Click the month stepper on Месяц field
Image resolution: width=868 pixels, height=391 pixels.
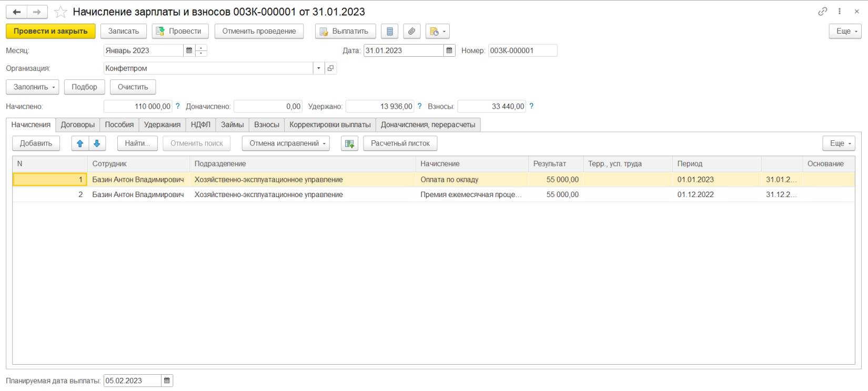point(201,50)
